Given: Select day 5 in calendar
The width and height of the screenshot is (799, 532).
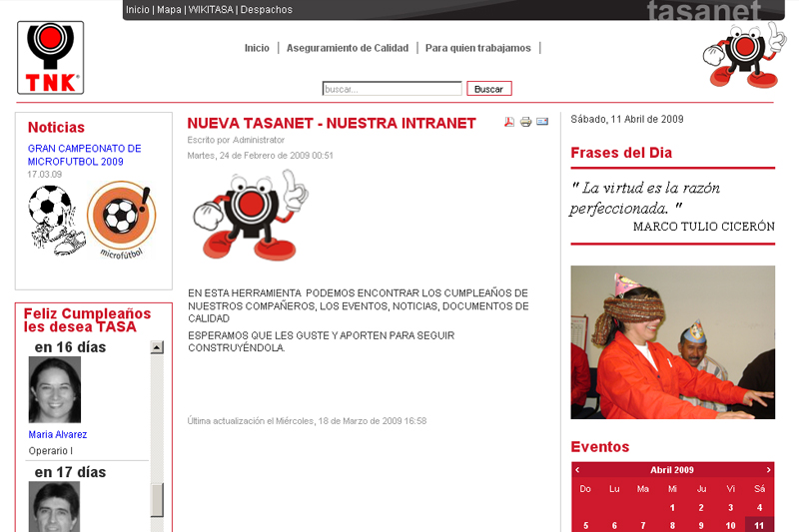Looking at the screenshot, I should 585,525.
